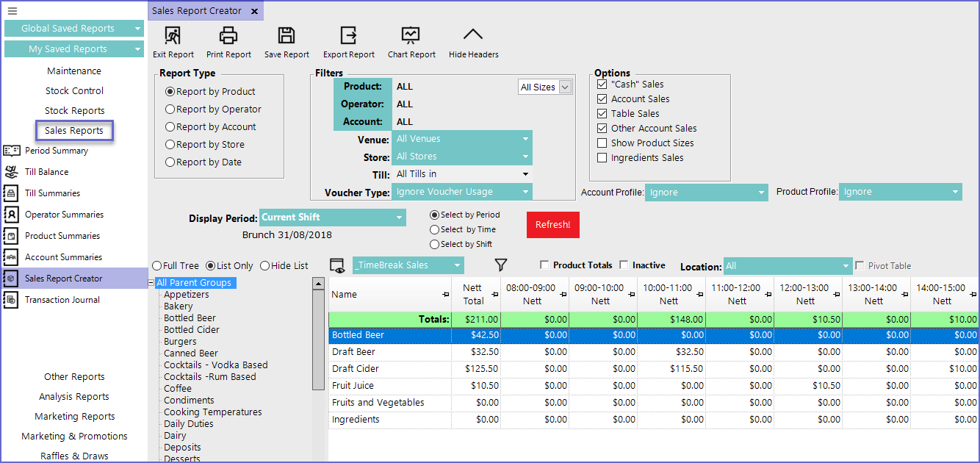
Task: Open the hamburger menu icon
Action: pos(12,11)
